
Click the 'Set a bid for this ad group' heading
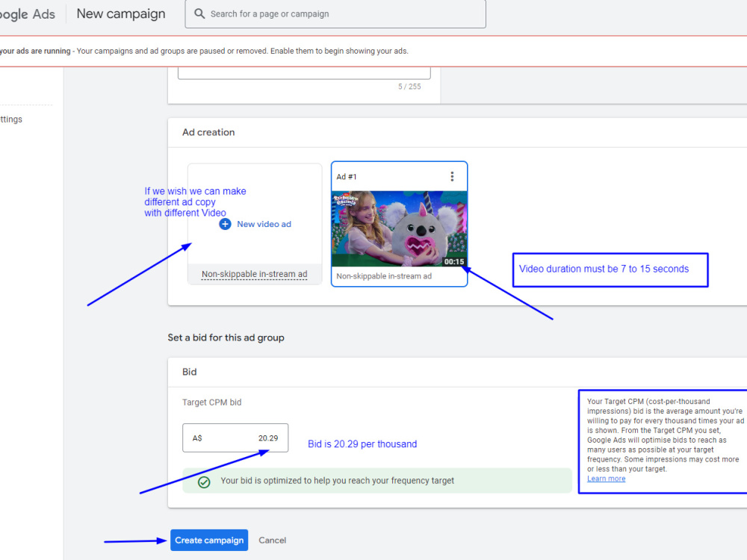(x=226, y=337)
